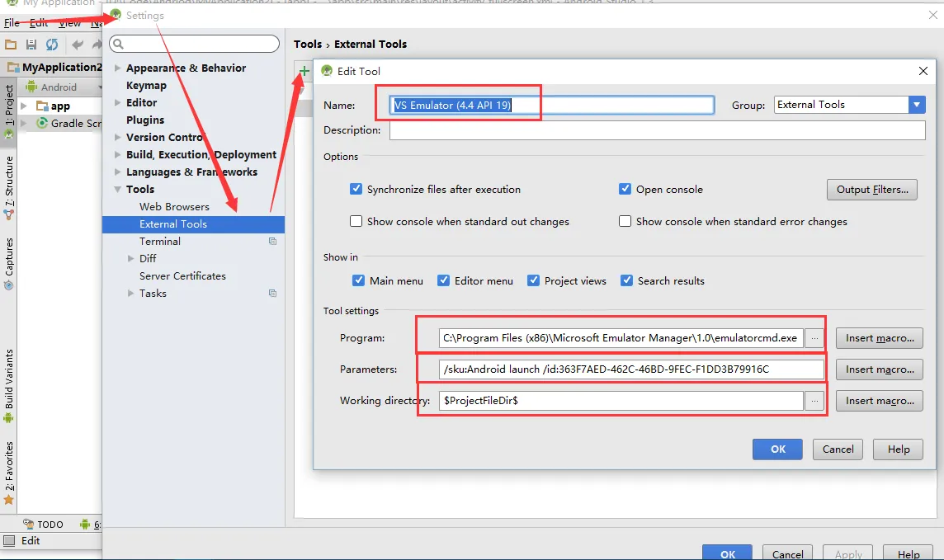Click OK in Edit Tool dialog
Viewport: 944px width, 560px height.
(777, 449)
